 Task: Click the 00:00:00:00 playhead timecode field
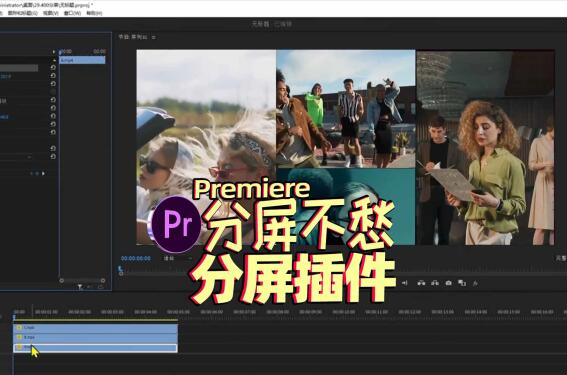coord(136,259)
